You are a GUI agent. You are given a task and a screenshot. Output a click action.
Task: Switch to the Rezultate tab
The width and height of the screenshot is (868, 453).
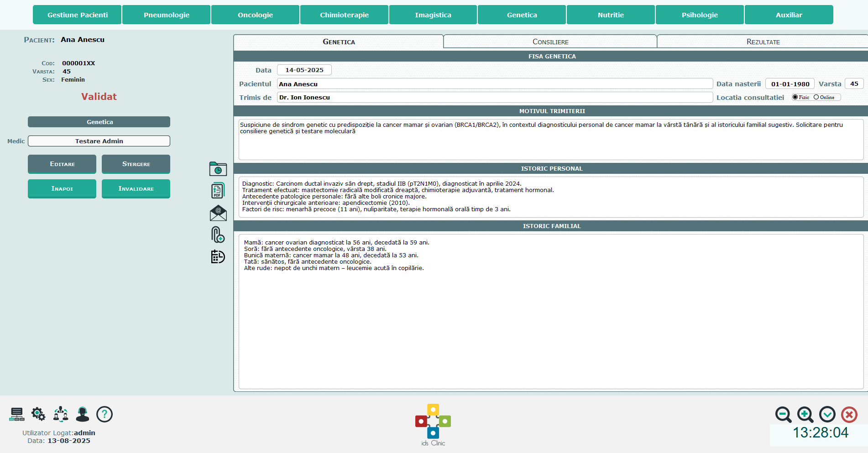coord(763,42)
